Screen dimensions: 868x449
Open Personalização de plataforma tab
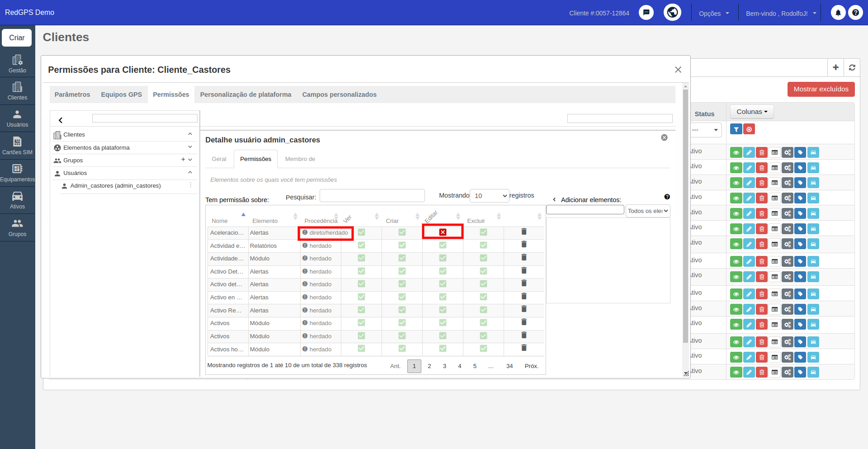(245, 95)
